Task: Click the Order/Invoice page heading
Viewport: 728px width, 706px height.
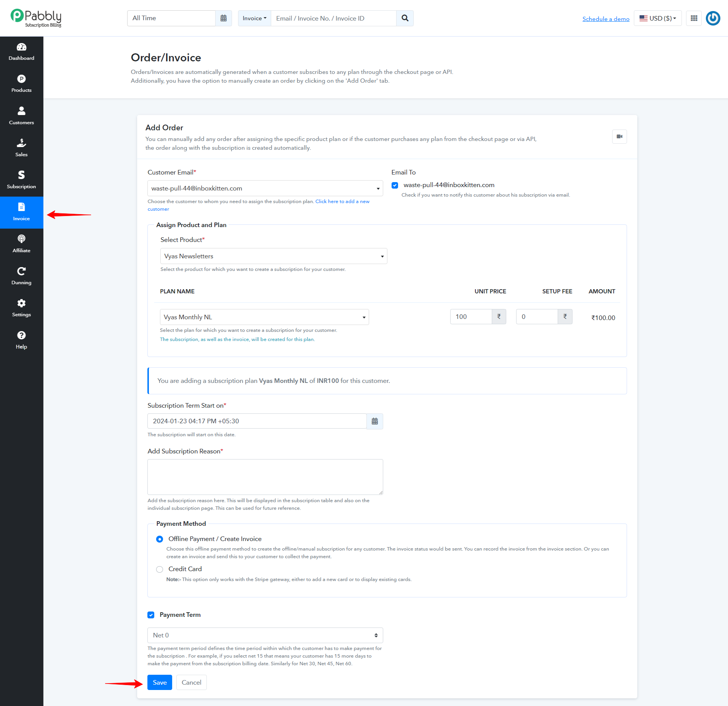Action: click(x=166, y=58)
